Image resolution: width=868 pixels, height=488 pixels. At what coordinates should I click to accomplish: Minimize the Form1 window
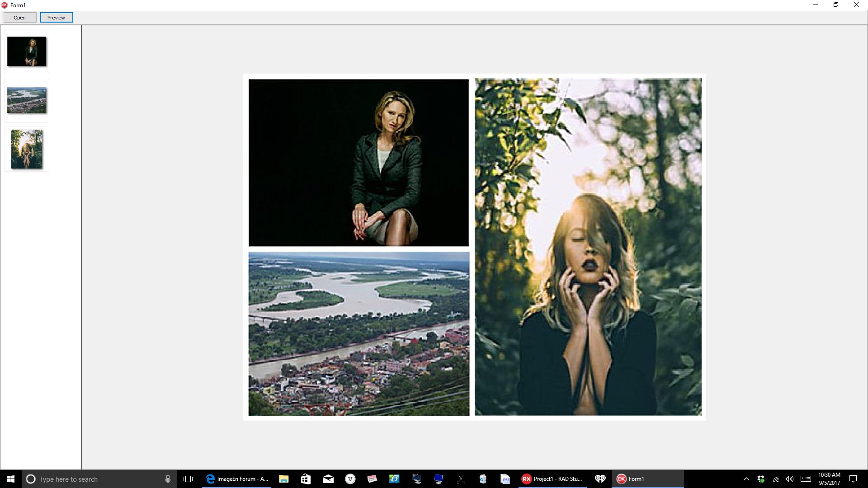[x=816, y=5]
